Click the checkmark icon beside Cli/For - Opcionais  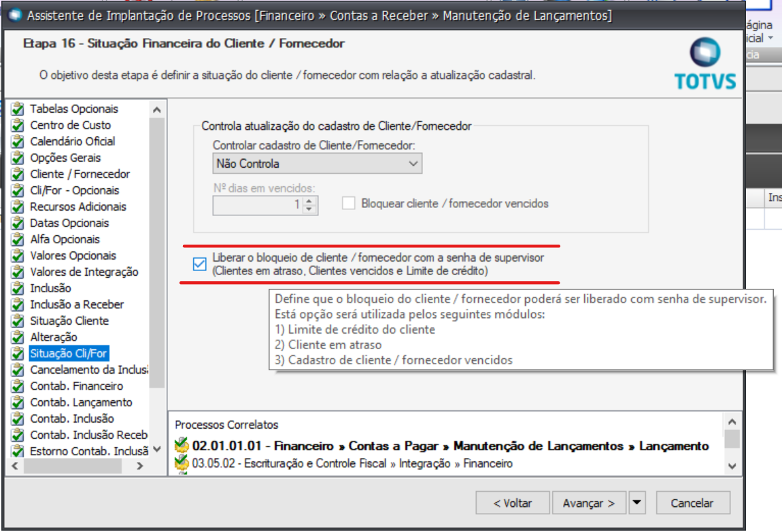pyautogui.click(x=18, y=190)
